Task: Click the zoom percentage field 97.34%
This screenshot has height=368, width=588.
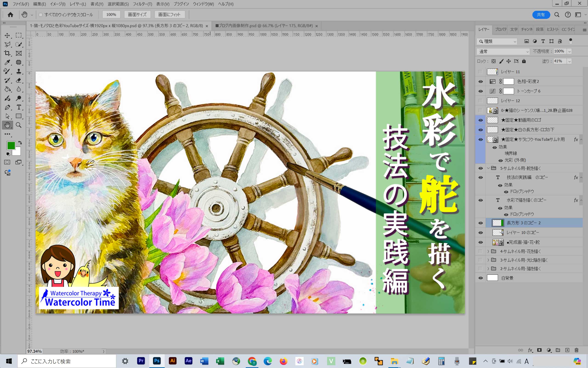Action: pos(34,351)
